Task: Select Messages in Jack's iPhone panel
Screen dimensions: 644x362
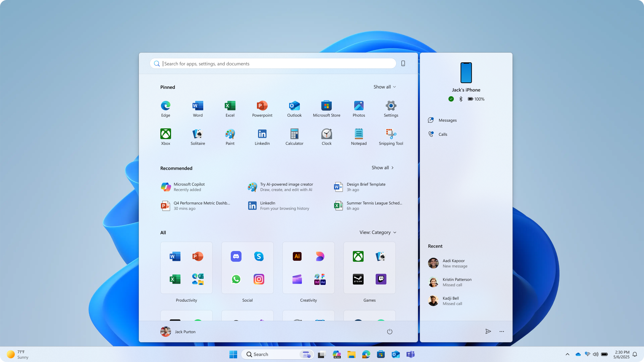Action: [447, 120]
